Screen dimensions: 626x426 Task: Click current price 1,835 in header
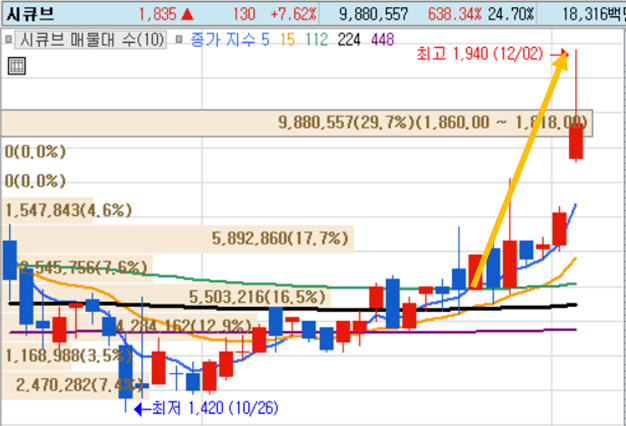point(157,15)
